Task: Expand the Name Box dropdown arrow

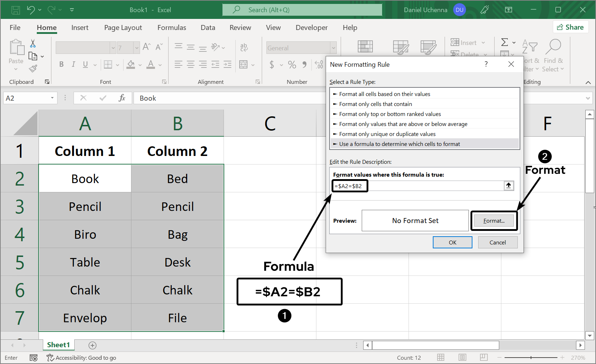Action: (x=52, y=98)
